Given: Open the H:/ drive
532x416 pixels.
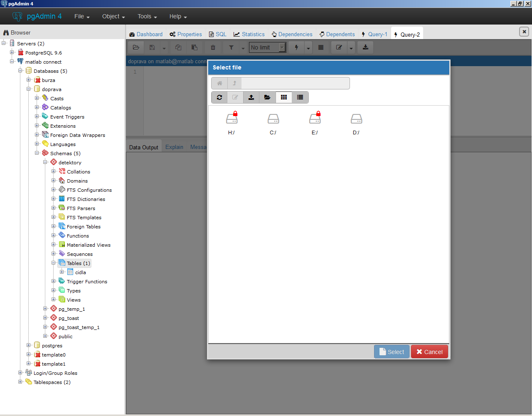Looking at the screenshot, I should click(x=232, y=124).
